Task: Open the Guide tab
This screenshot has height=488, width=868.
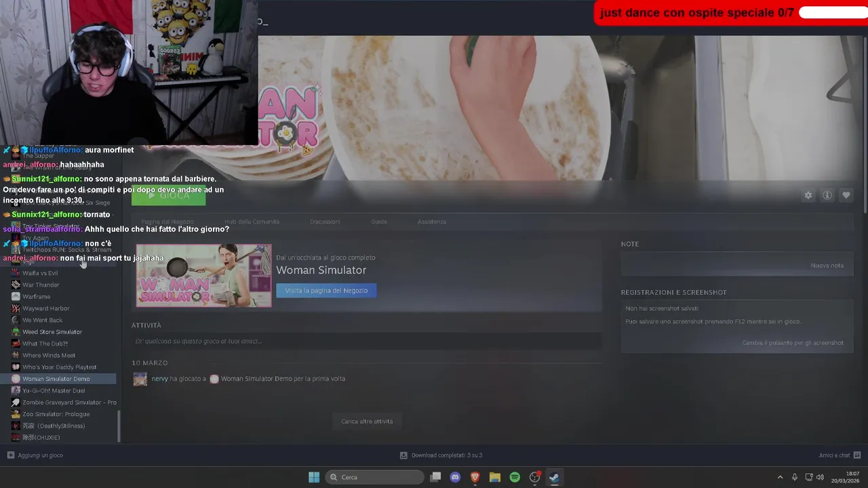Action: [x=379, y=222]
